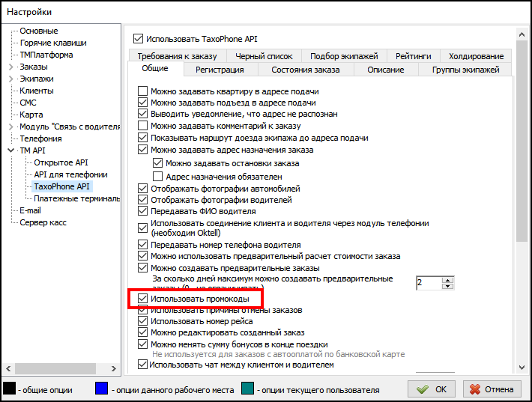Open Сервер касс settings item
Image resolution: width=532 pixels, height=402 pixels.
[43, 222]
